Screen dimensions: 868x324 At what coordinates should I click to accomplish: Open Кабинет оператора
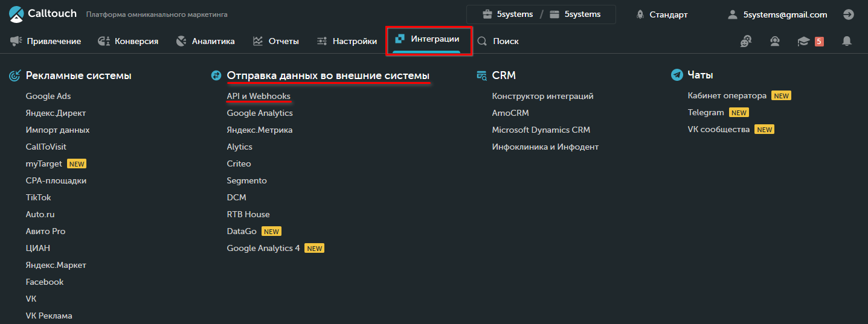727,95
